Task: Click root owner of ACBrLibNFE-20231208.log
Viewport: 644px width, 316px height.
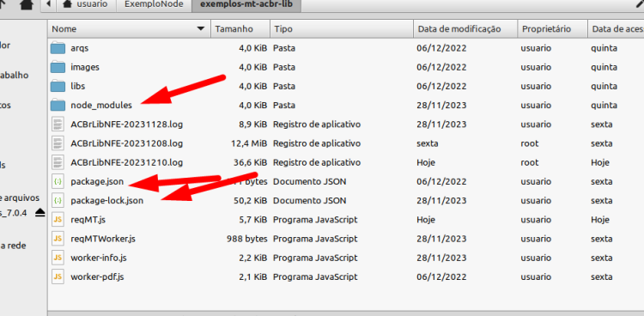Action: click(530, 143)
